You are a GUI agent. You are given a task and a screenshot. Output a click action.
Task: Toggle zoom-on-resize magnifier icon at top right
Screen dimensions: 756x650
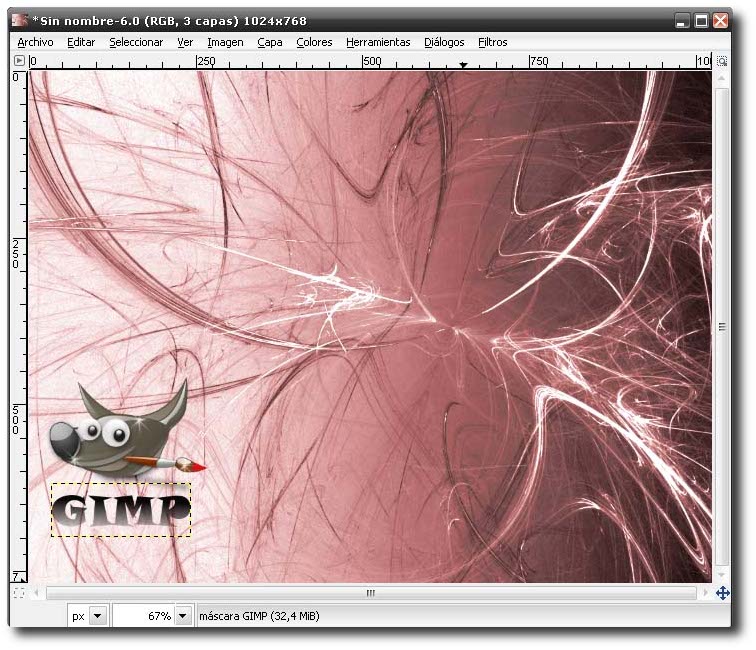point(722,61)
